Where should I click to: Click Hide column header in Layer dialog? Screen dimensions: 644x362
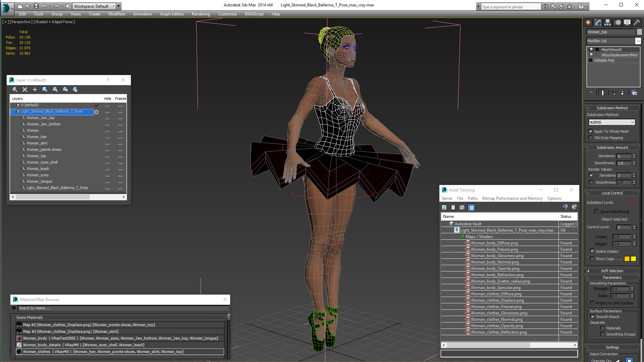tap(107, 99)
